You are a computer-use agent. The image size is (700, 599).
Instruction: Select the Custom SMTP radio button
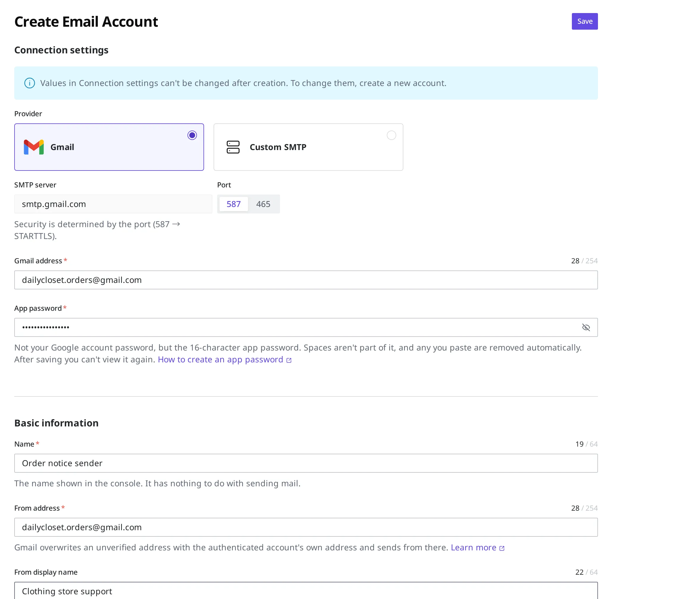coord(391,136)
